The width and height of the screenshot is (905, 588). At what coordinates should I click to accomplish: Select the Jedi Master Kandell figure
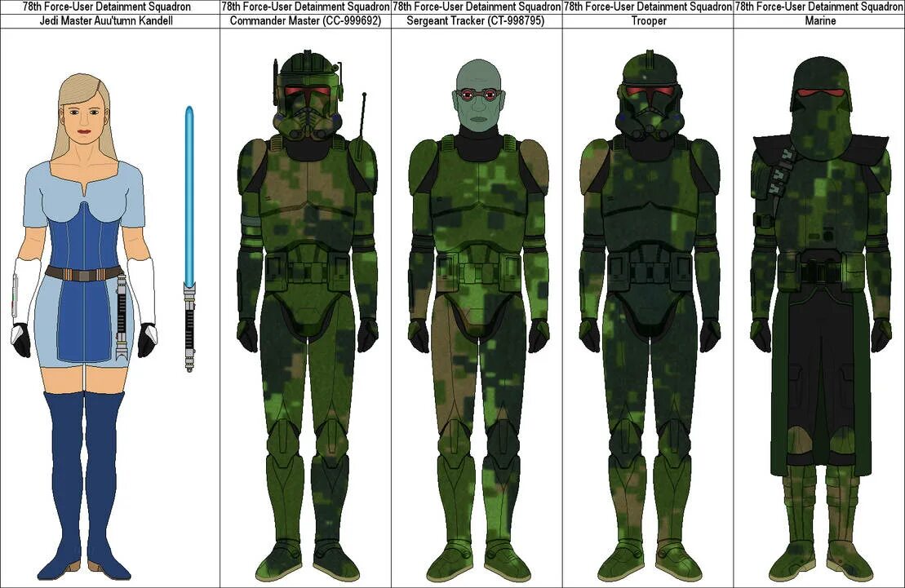pyautogui.click(x=84, y=326)
